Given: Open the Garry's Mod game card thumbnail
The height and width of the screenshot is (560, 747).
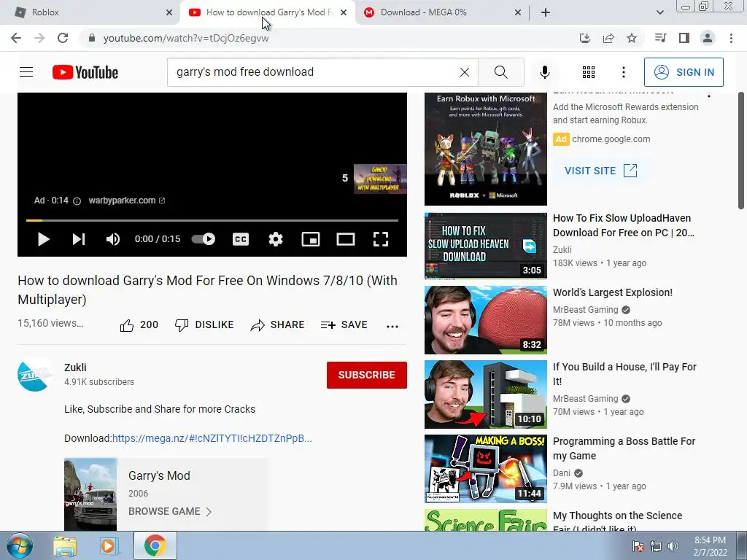Looking at the screenshot, I should tap(90, 494).
